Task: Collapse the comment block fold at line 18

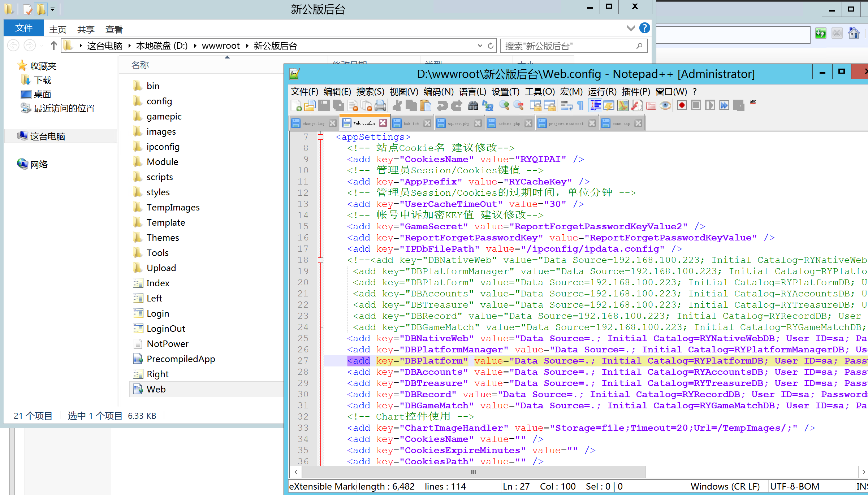Action: point(320,260)
